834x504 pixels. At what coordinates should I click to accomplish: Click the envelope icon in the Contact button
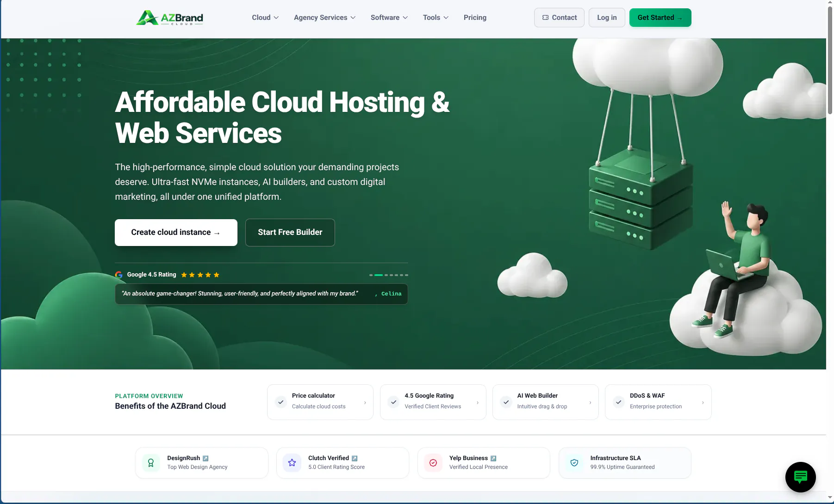(x=545, y=18)
